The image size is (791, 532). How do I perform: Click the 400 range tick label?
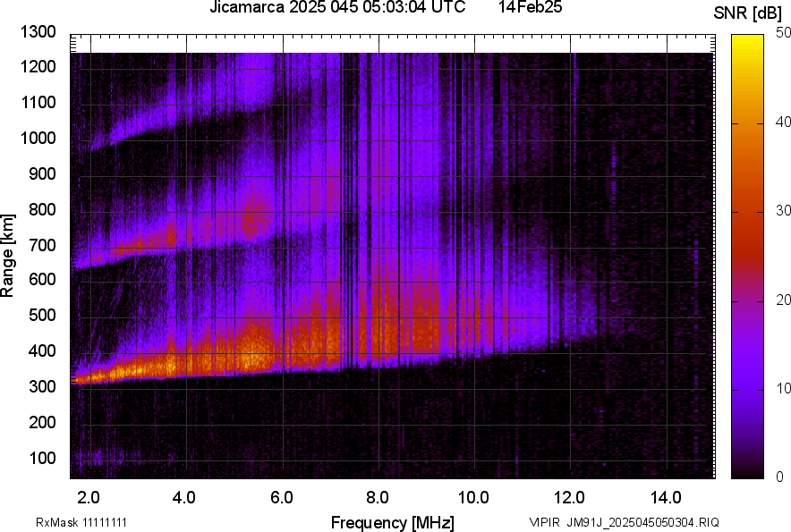(42, 351)
